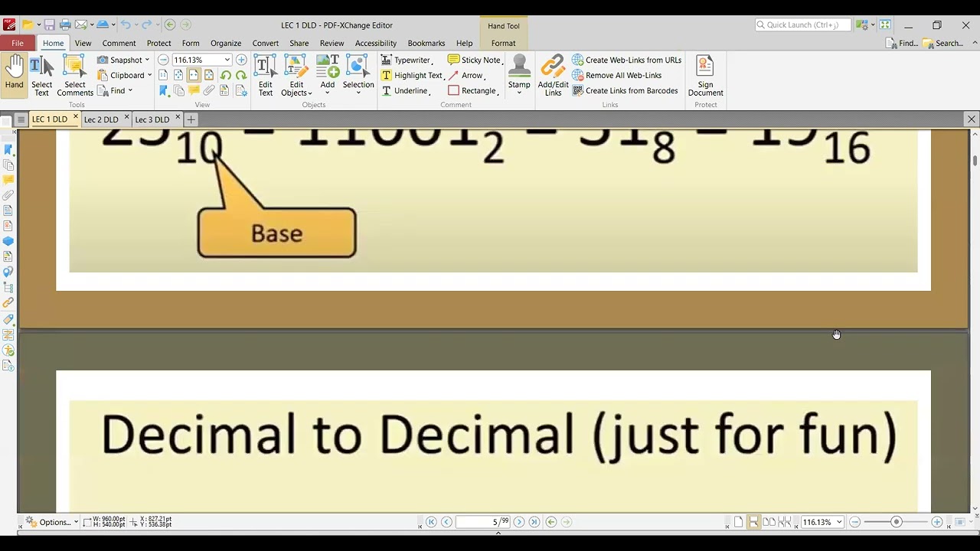This screenshot has height=551, width=980.
Task: Toggle show comments icon in View group
Action: click(194, 90)
